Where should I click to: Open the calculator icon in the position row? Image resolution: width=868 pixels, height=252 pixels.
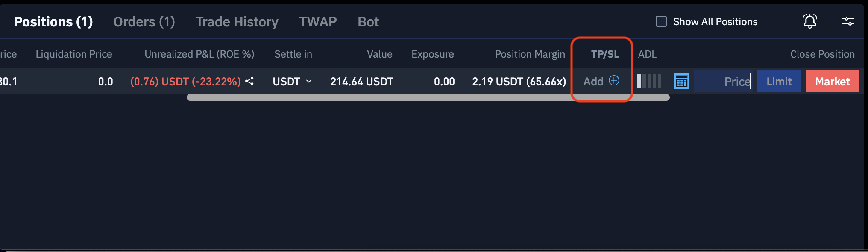[x=681, y=81]
